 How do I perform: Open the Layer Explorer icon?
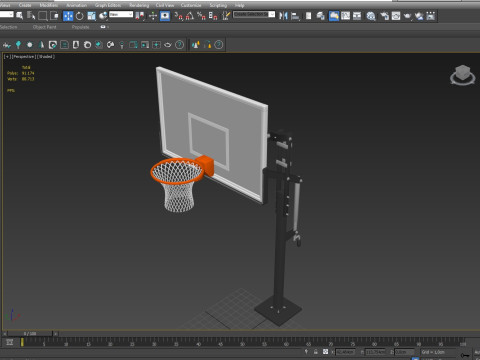320,16
